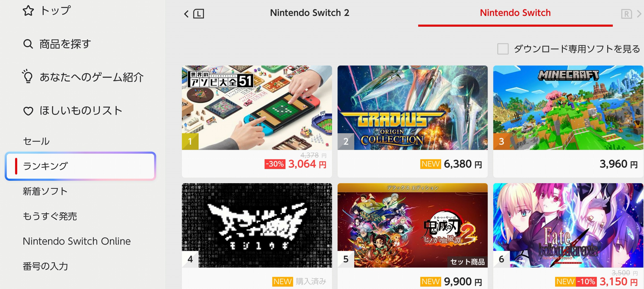
Task: Switch to the Nintendo Switch 2 tab
Action: point(309,13)
